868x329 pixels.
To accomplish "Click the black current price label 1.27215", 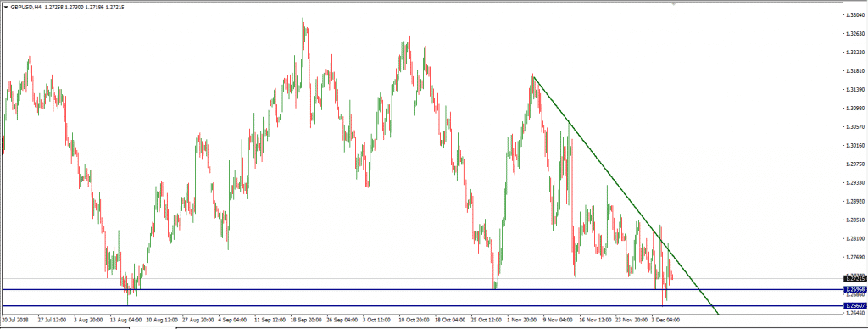I will tap(854, 279).
